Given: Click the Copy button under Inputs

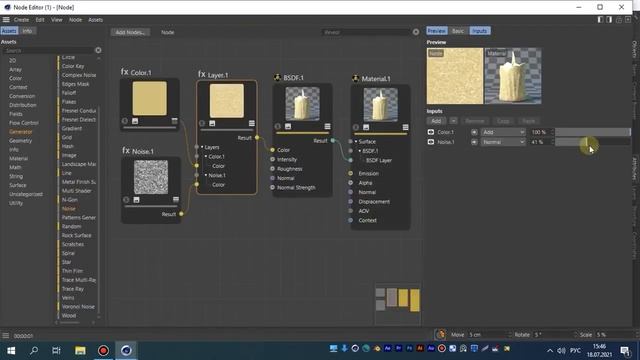Looking at the screenshot, I should (503, 121).
